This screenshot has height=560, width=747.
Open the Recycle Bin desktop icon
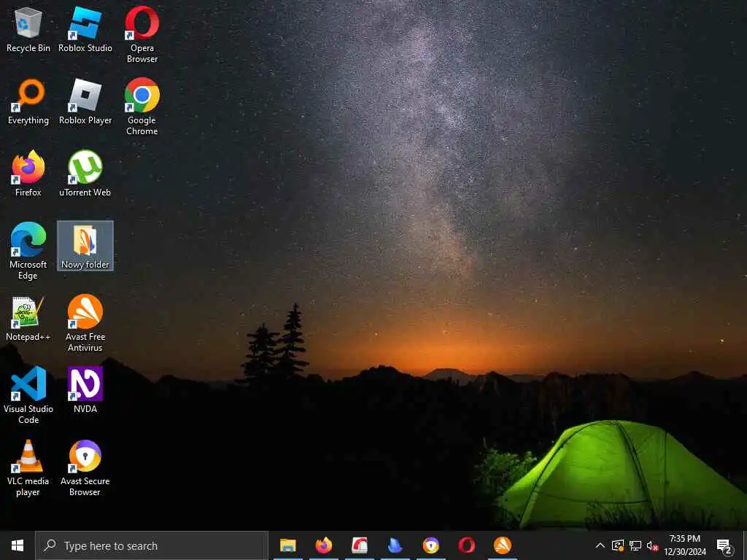point(28,29)
